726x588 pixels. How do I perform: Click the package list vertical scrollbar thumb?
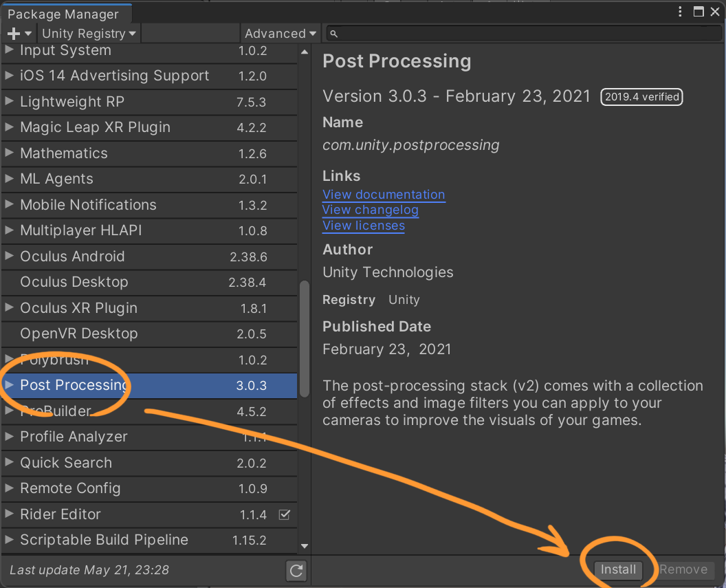(x=304, y=339)
